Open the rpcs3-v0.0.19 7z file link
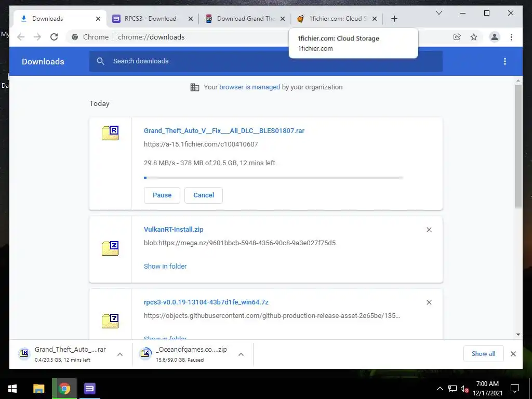This screenshot has width=532, height=399. click(206, 302)
